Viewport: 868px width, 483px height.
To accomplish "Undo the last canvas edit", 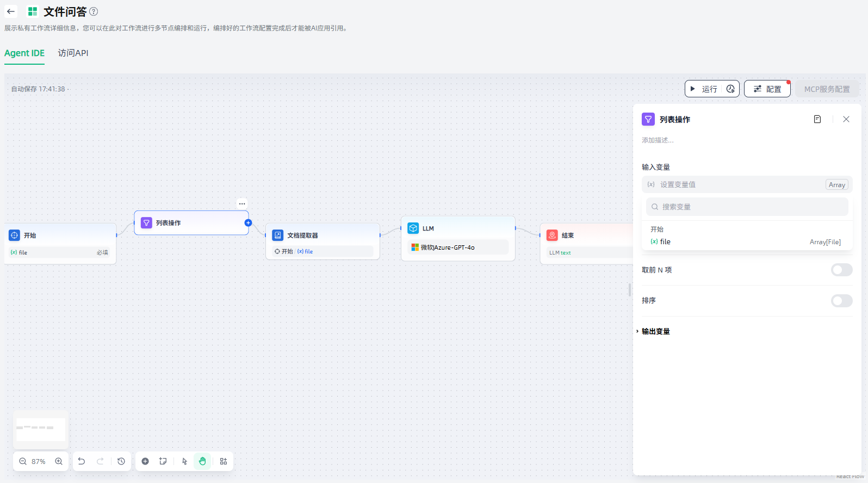I will [82, 461].
